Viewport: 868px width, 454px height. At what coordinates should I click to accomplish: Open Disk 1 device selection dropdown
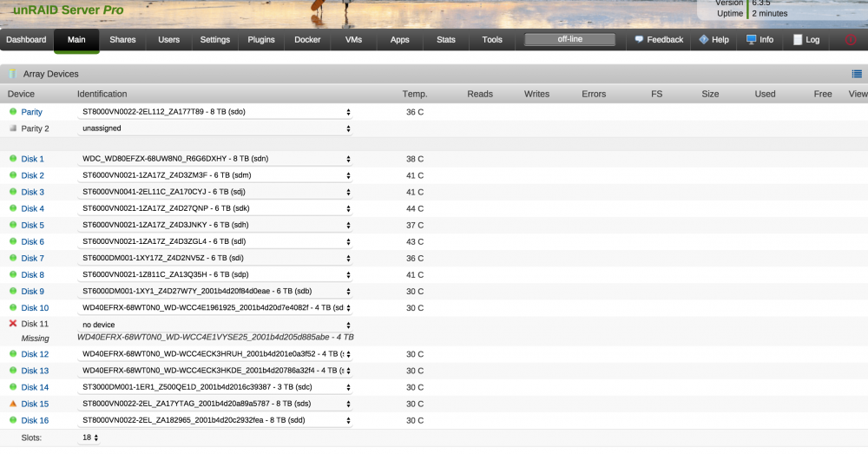[214, 159]
